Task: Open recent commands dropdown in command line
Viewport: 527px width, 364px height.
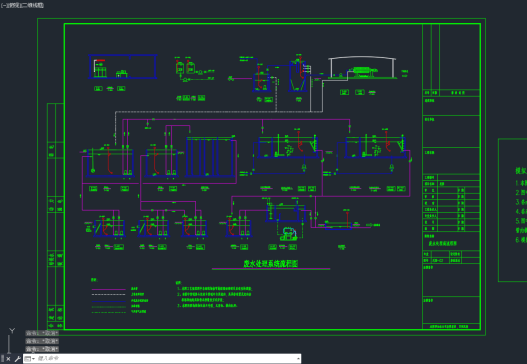Action: click(x=30, y=359)
